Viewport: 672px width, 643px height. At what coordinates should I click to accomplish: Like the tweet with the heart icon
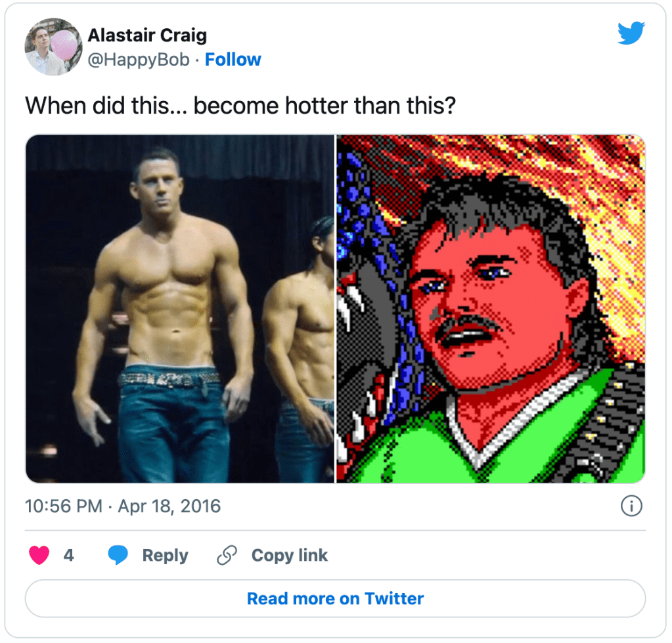coord(39,556)
